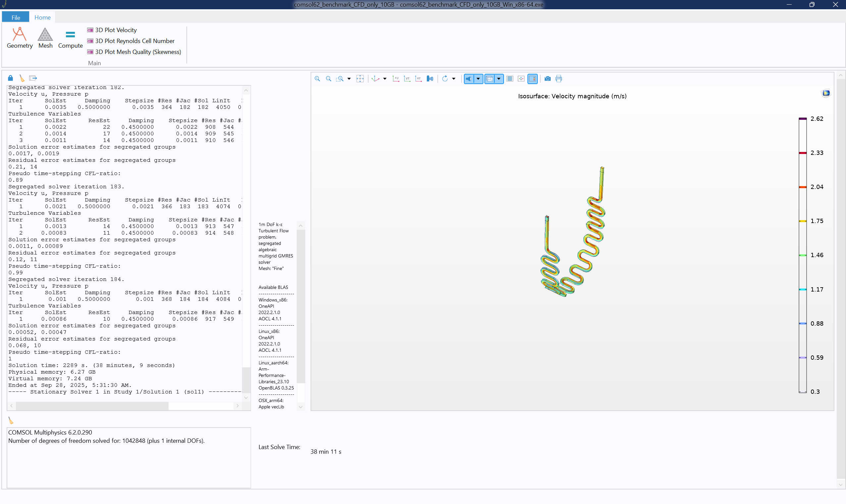This screenshot has height=504, width=846.
Task: Open the scene light dropdown arrow
Action: tap(478, 79)
